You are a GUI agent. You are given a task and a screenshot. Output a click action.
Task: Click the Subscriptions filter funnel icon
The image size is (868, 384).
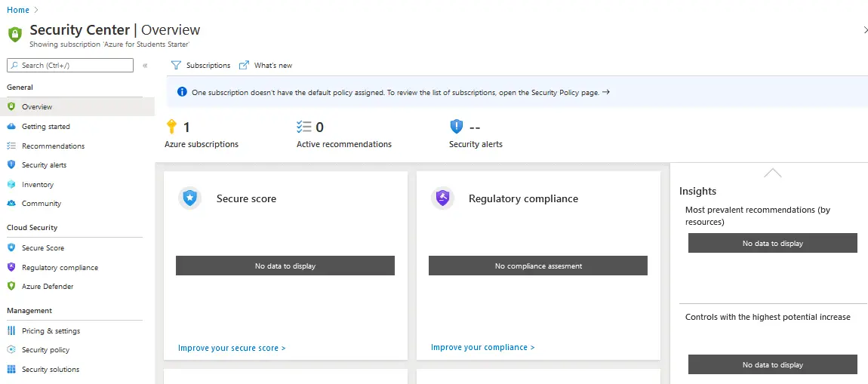point(176,66)
